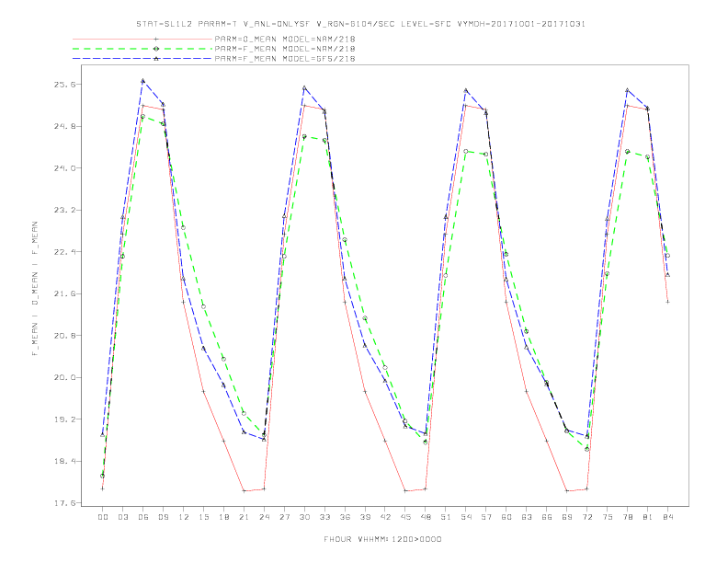728x563 pixels.
Task: Click the green dashed legend line sample
Action: click(x=142, y=49)
